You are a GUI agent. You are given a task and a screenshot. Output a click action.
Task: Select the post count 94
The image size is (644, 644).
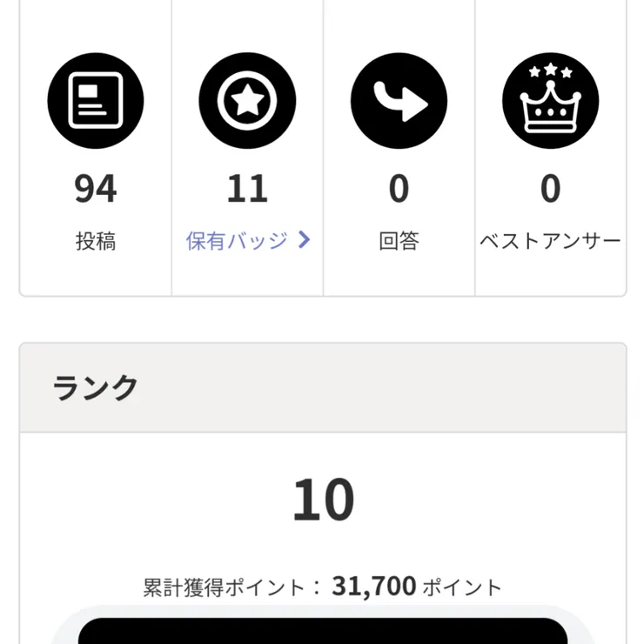click(95, 189)
